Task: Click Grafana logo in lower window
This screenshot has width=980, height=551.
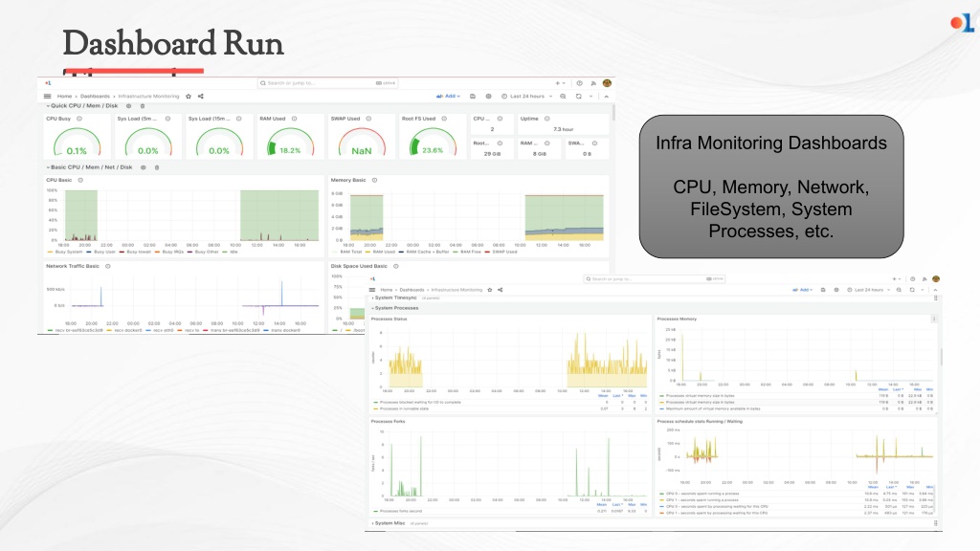Action: [372, 278]
